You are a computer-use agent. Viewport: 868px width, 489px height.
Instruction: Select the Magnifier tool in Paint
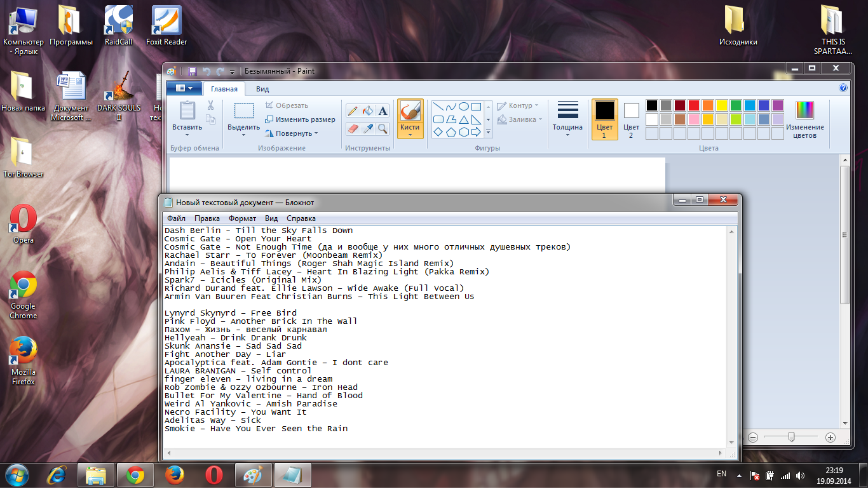(383, 128)
